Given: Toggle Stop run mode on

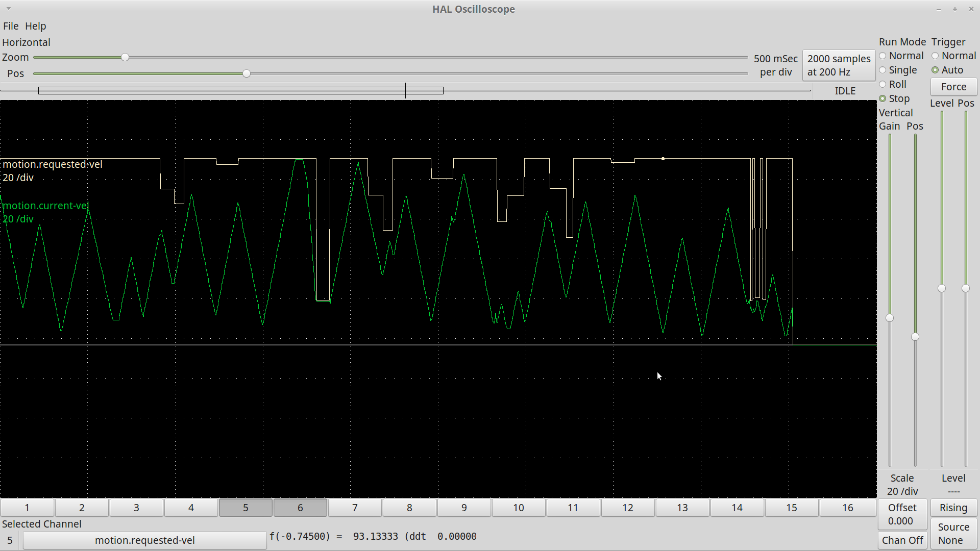Looking at the screenshot, I should coord(884,98).
